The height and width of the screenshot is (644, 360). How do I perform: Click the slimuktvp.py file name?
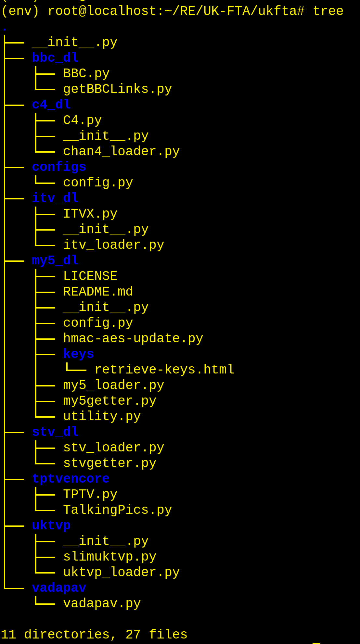pyautogui.click(x=109, y=557)
